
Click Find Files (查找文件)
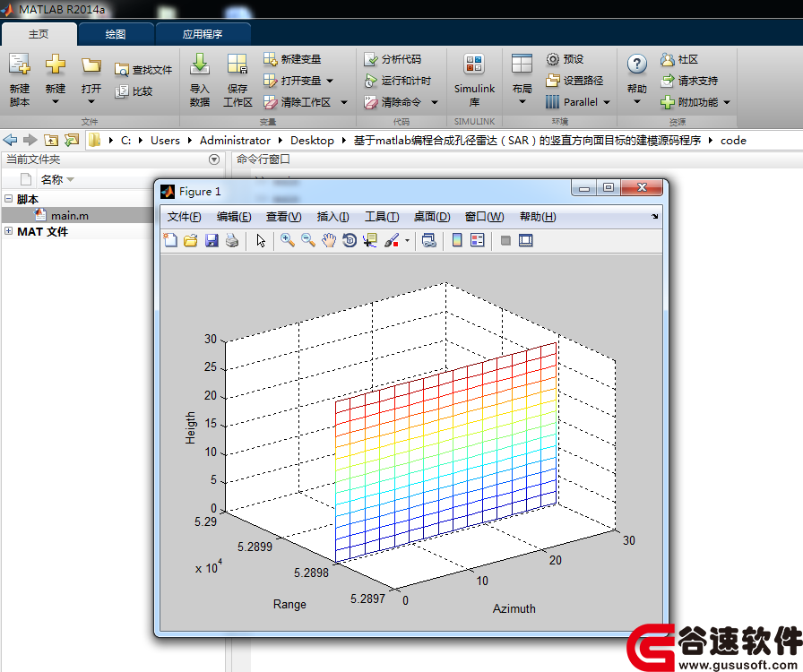[143, 70]
